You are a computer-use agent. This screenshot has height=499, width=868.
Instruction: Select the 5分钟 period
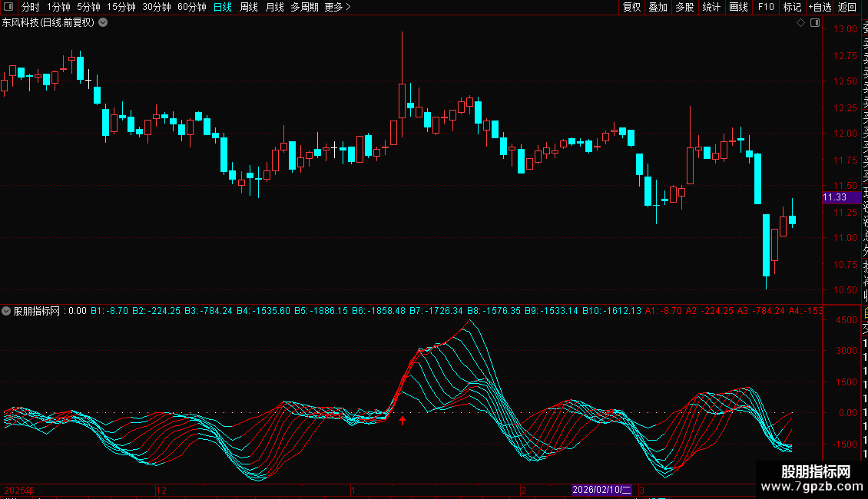(x=88, y=7)
